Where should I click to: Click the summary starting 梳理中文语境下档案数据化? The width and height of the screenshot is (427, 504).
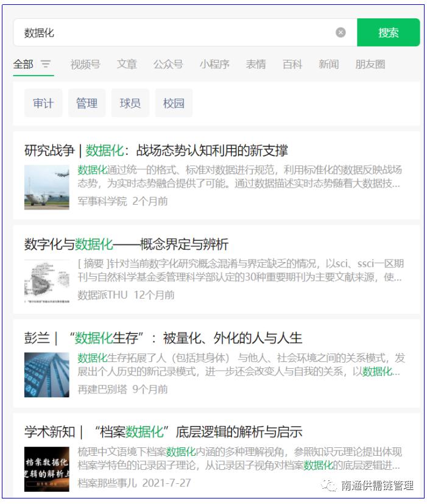(x=239, y=458)
